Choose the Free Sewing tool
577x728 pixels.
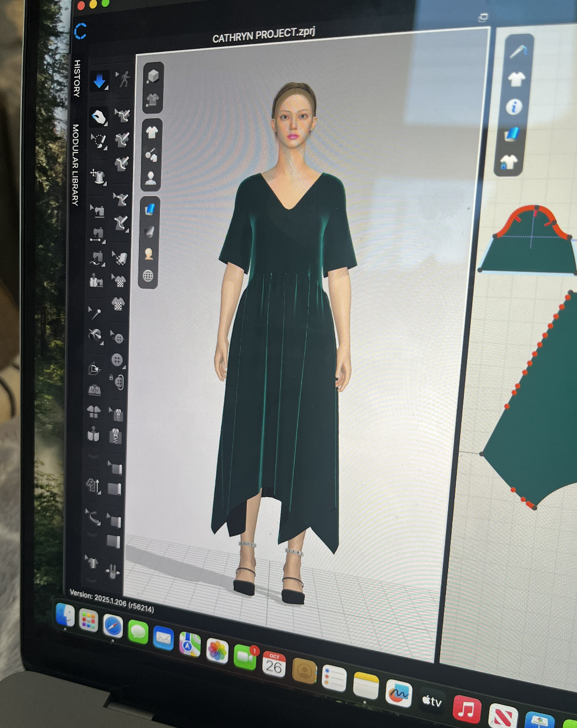[96, 258]
